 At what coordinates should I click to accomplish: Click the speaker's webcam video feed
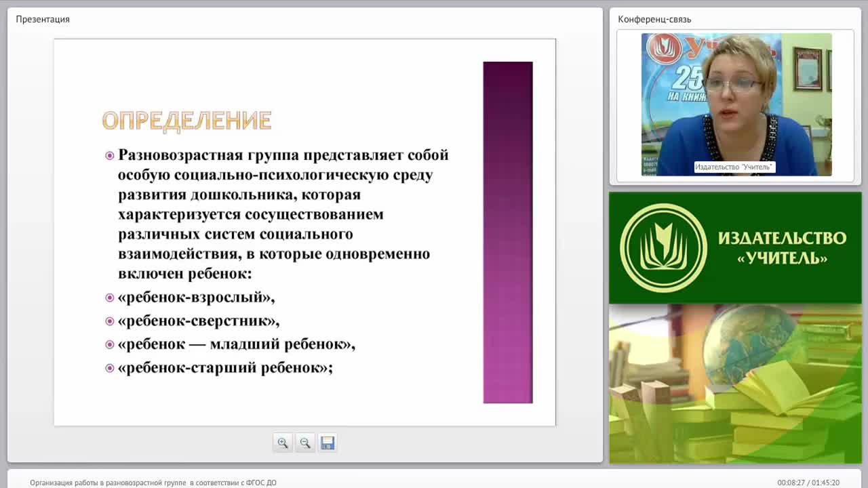(x=736, y=104)
